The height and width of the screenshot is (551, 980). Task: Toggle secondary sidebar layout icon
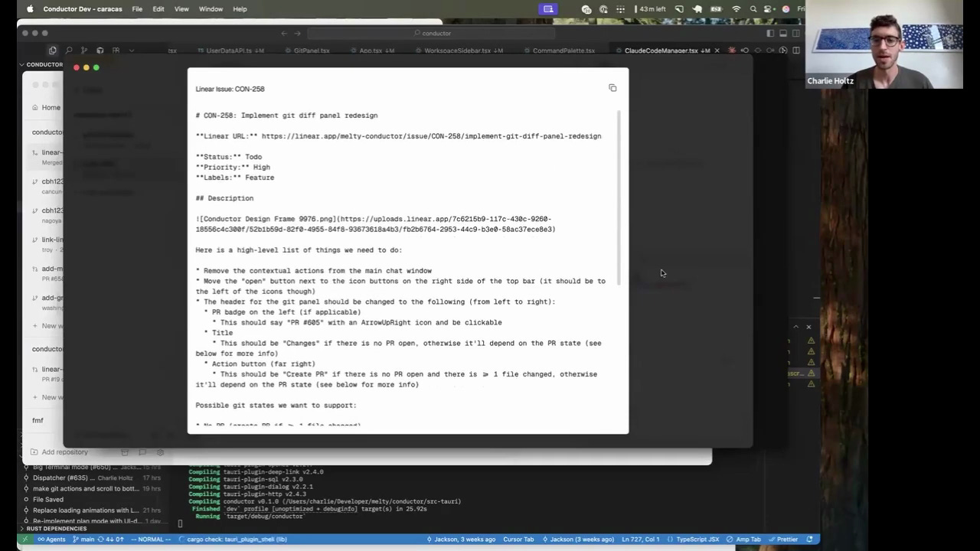[796, 33]
